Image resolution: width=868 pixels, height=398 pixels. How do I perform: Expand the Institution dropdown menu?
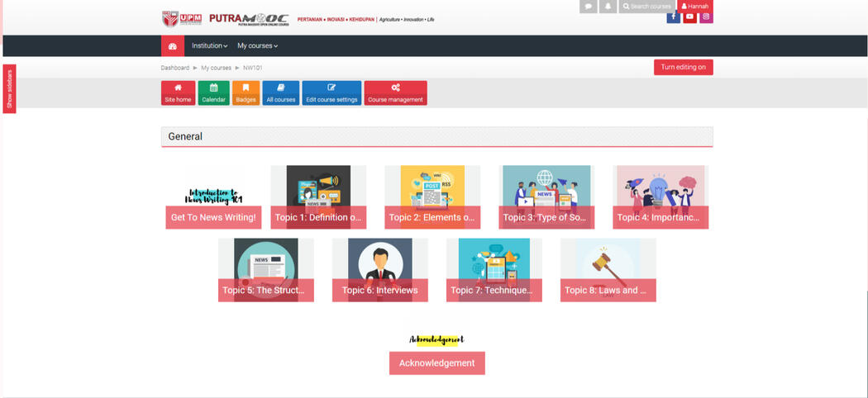click(x=209, y=46)
